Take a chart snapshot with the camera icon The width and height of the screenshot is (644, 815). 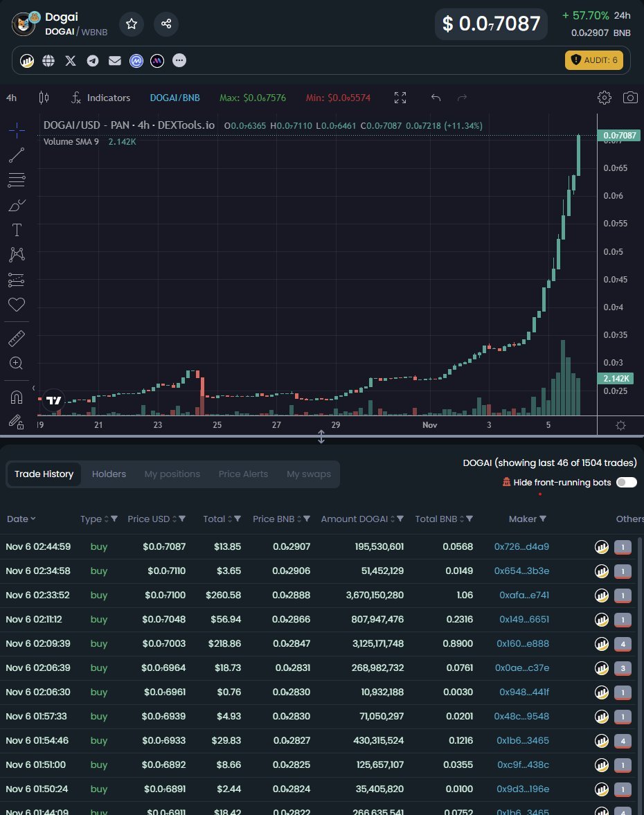pos(630,98)
